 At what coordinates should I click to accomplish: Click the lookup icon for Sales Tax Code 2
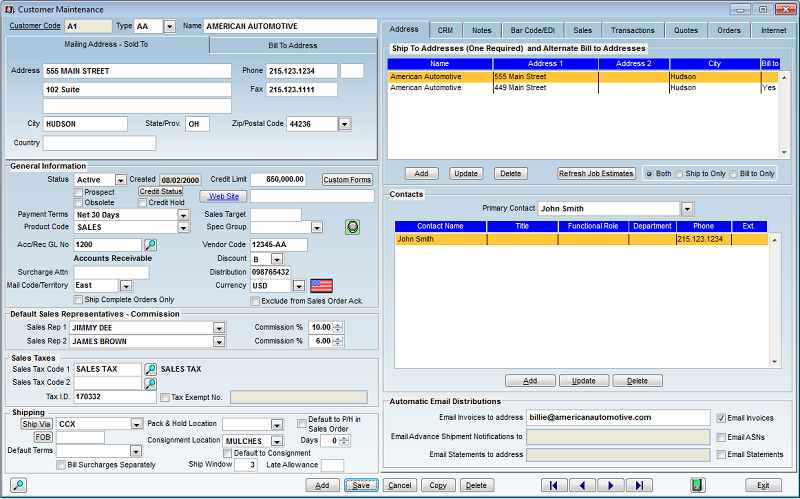coord(151,383)
